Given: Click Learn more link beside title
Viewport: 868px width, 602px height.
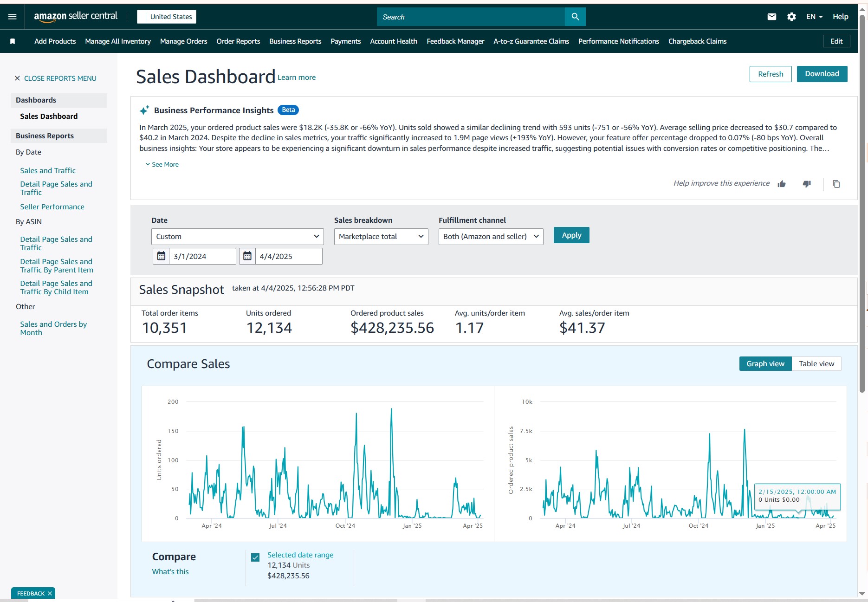Looking at the screenshot, I should coord(297,78).
